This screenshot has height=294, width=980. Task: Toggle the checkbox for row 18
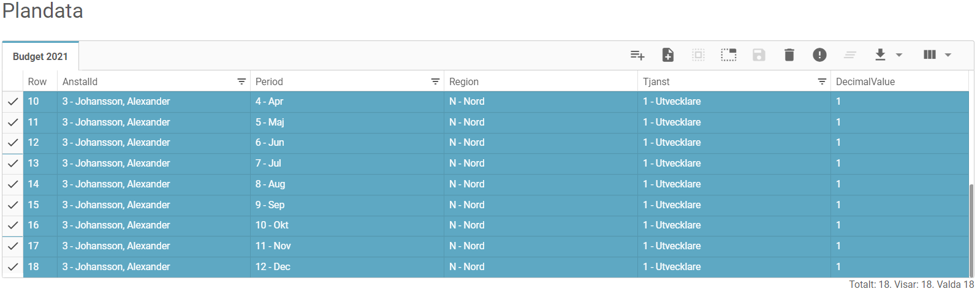(x=13, y=267)
